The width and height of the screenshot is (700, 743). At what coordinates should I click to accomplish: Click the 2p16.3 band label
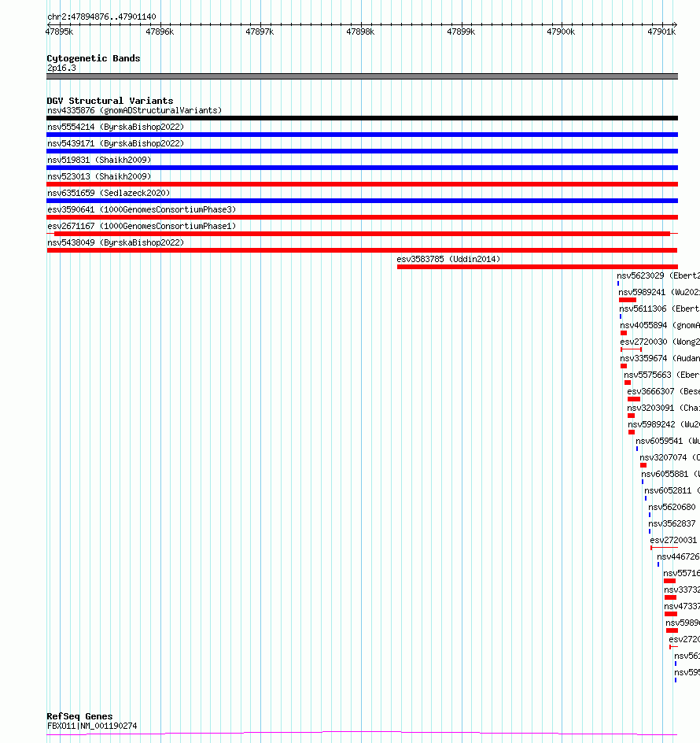point(61,68)
